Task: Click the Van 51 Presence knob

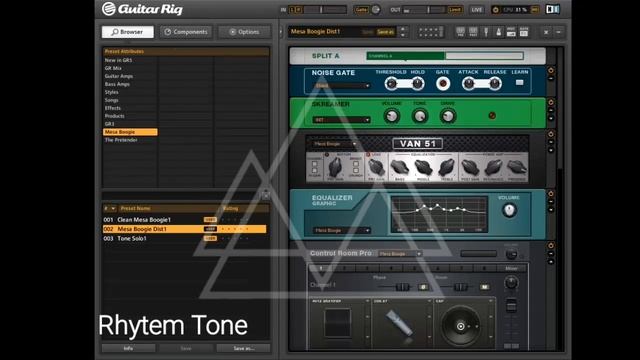Action: (x=517, y=167)
